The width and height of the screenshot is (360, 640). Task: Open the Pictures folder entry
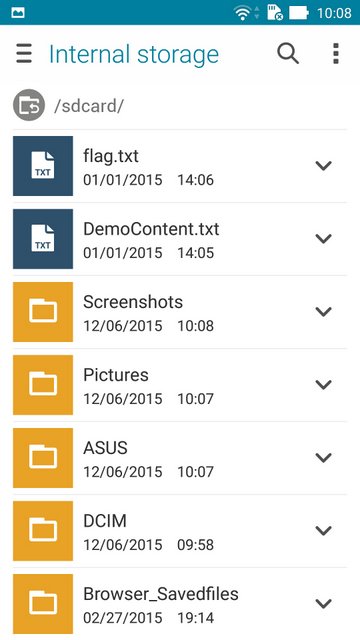pos(180,385)
